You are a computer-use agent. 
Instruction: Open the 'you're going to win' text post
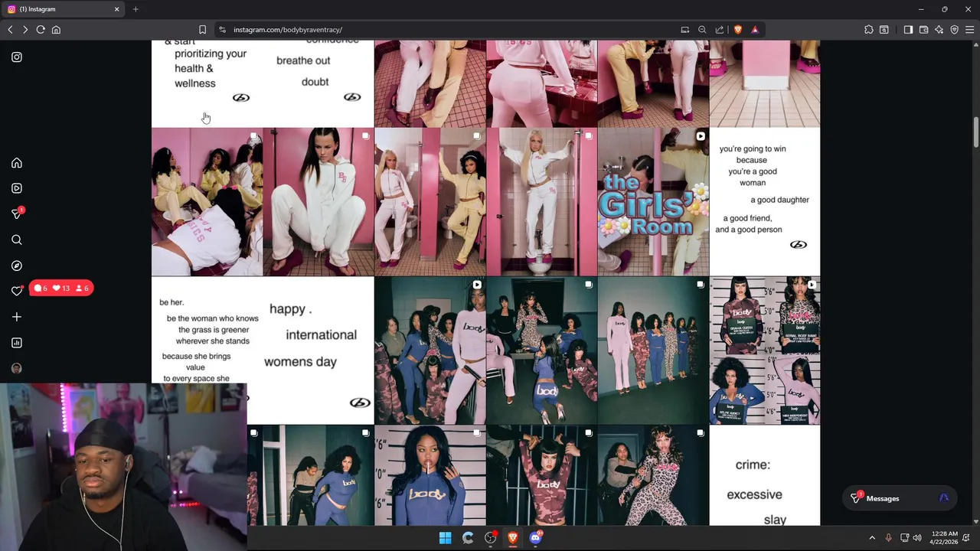pyautogui.click(x=765, y=202)
